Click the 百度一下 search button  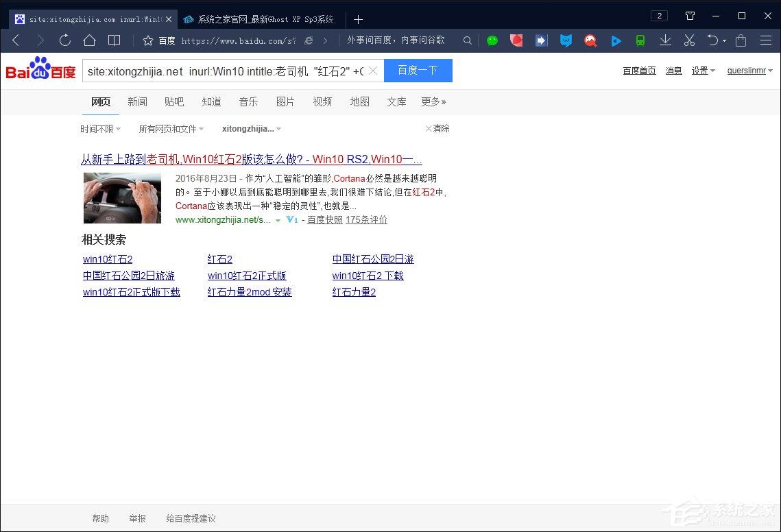[418, 71]
